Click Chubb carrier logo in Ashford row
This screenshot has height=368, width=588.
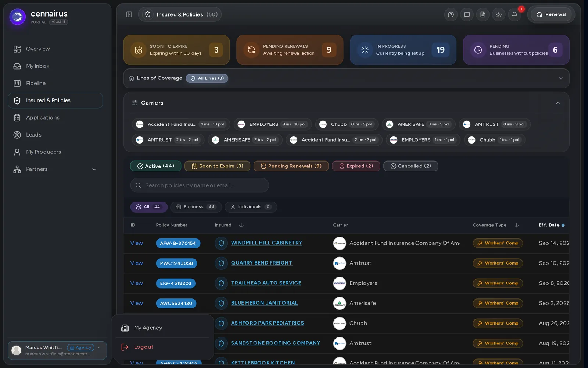click(340, 323)
